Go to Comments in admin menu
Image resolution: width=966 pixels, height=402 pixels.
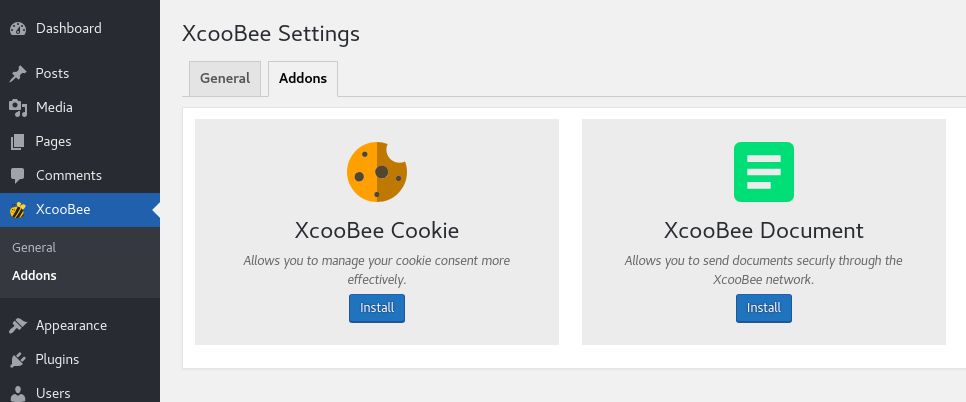(69, 176)
